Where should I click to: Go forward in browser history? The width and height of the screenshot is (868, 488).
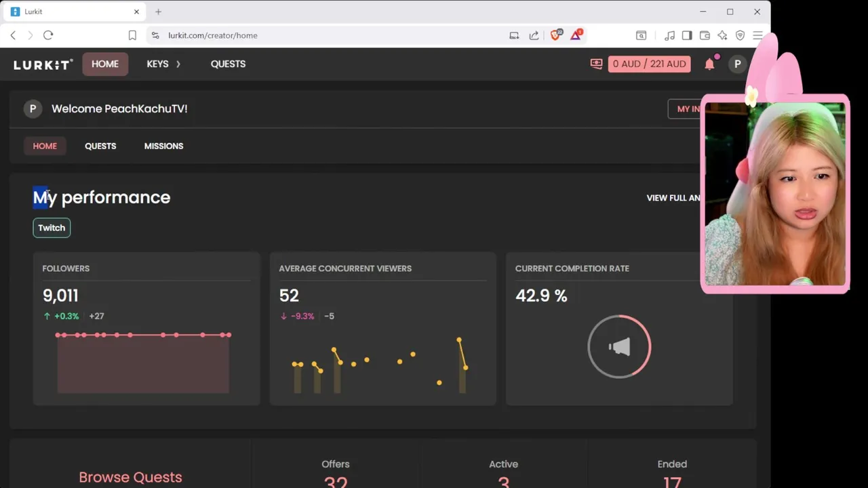pos(30,35)
